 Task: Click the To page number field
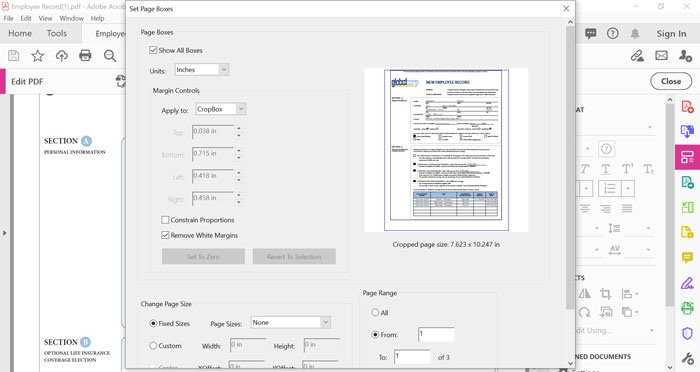pyautogui.click(x=412, y=357)
